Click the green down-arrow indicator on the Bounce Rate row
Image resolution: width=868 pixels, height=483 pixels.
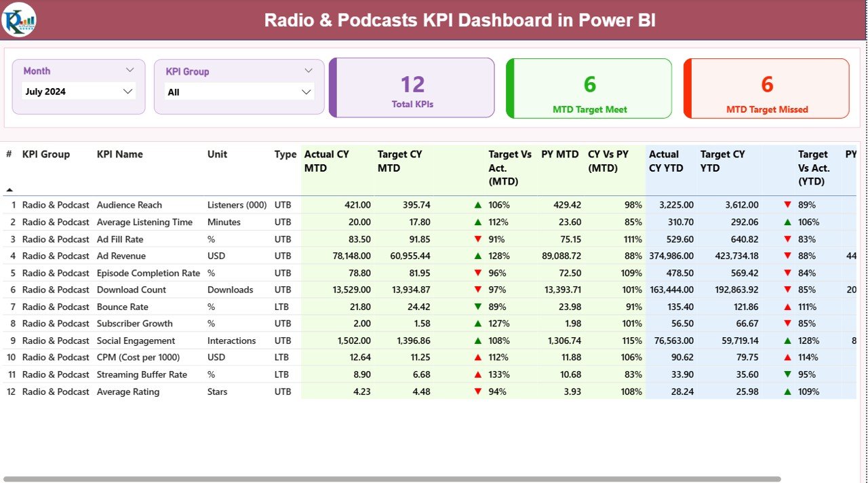coord(481,307)
